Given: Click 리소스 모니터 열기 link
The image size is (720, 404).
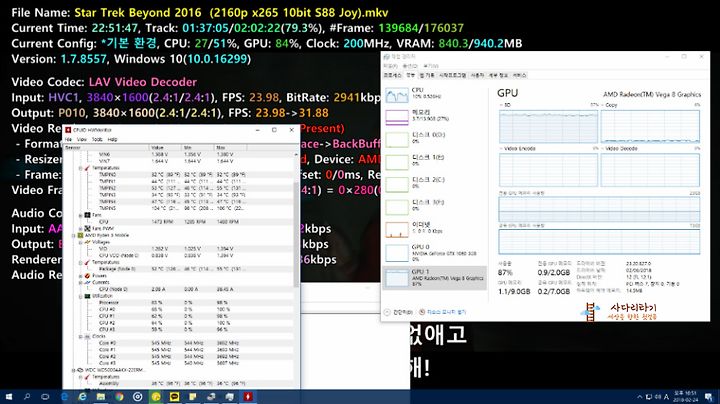Looking at the screenshot, I should (443, 312).
